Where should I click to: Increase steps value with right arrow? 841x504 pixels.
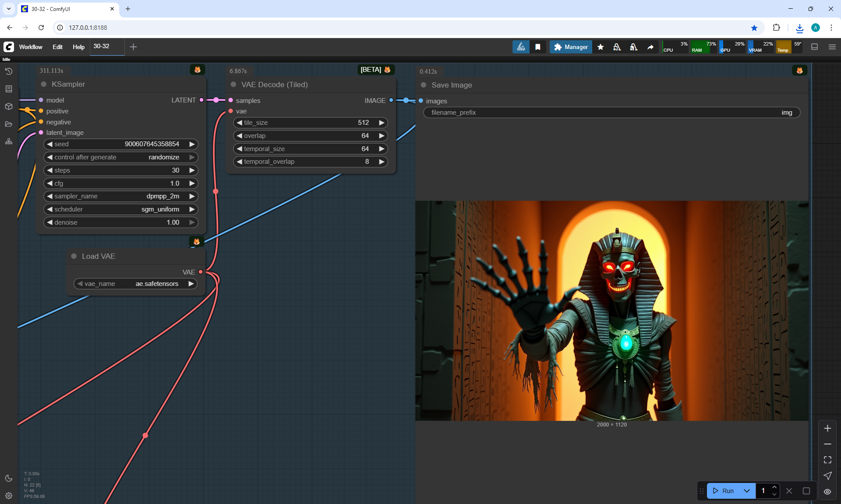pos(192,170)
